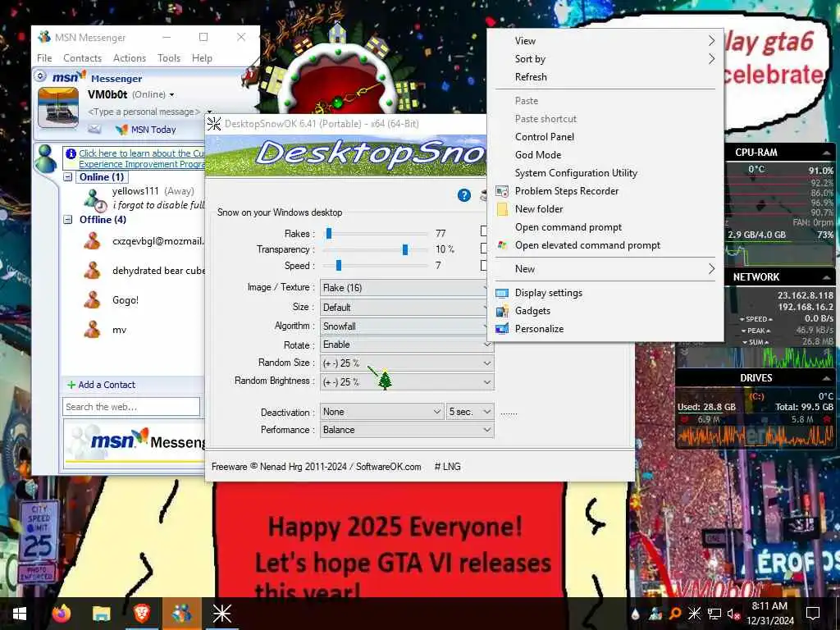The width and height of the screenshot is (840, 630).
Task: Adjust the Speed slider
Action: [339, 265]
